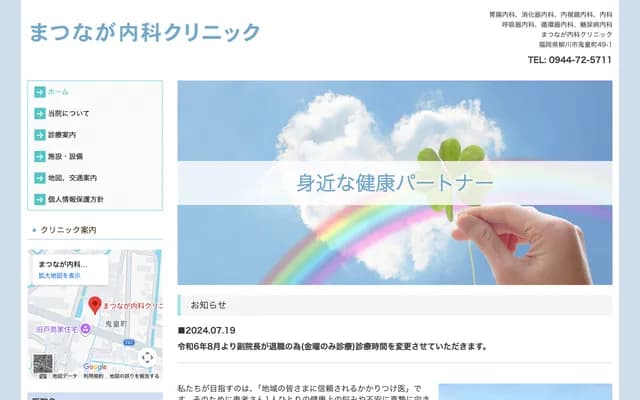
Task: Click the 鬼童町 label on the map
Action: tap(116, 324)
